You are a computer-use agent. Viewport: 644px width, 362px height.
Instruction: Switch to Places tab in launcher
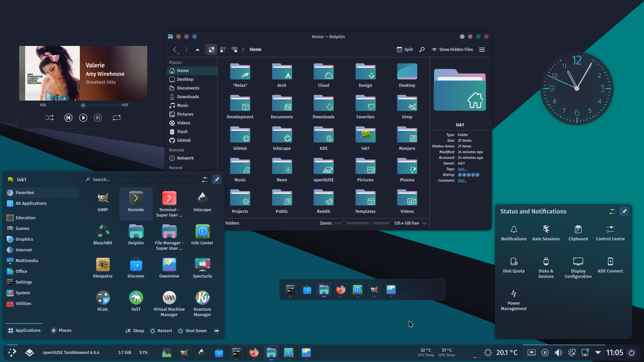tap(61, 330)
